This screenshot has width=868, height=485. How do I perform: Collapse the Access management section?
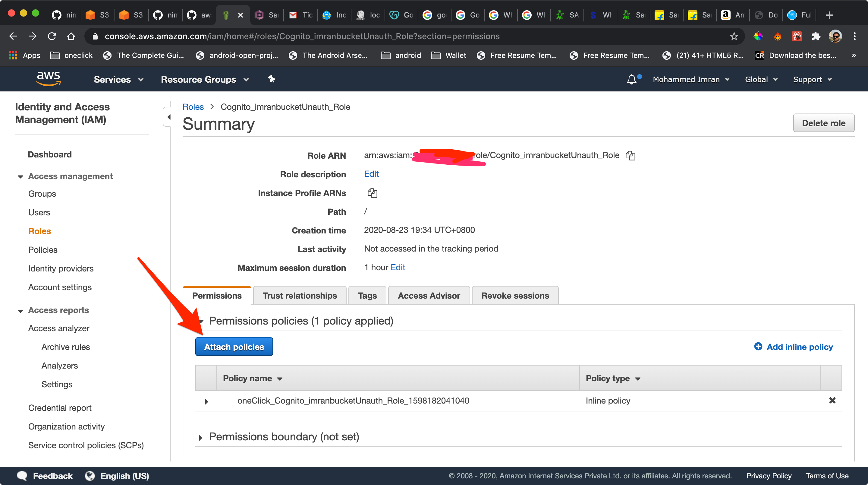click(20, 176)
